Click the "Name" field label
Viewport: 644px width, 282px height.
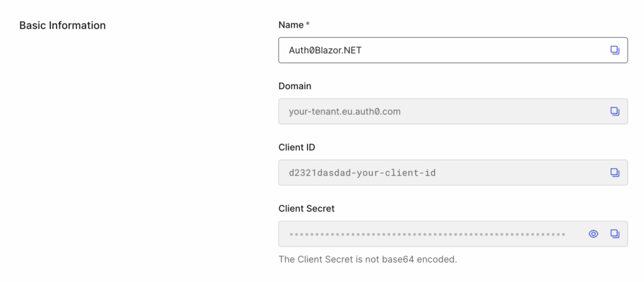(291, 25)
